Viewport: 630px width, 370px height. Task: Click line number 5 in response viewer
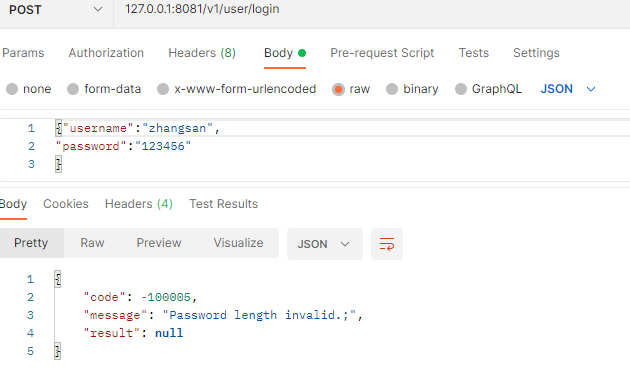coord(31,351)
